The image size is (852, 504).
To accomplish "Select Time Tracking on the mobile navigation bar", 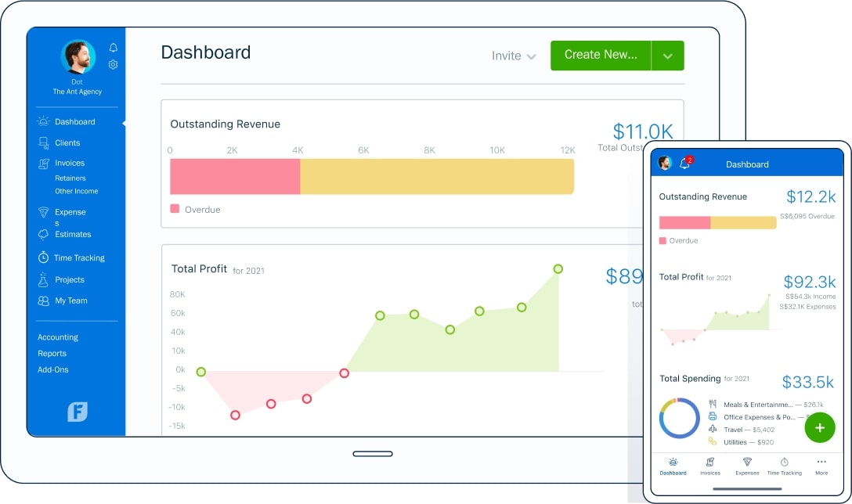I will [x=784, y=467].
